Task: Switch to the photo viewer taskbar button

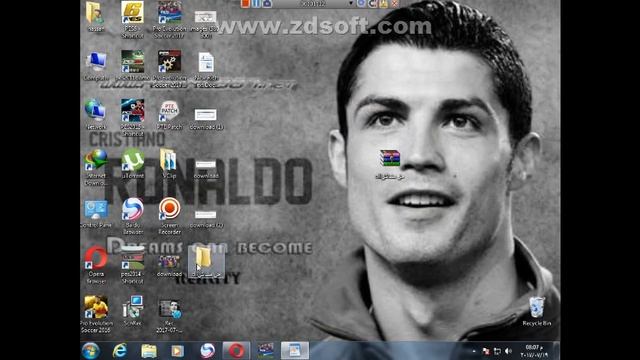Action: tap(295, 351)
